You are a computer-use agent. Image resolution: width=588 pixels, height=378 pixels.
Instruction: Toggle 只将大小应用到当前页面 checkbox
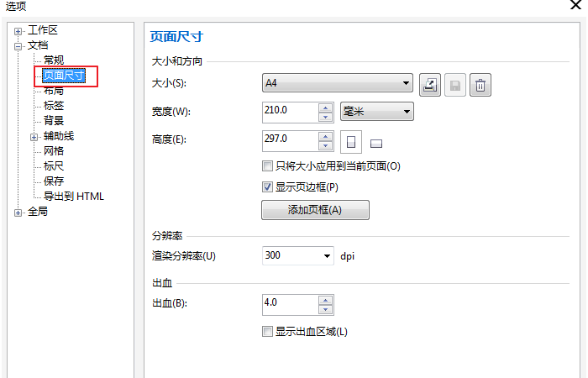pos(268,166)
